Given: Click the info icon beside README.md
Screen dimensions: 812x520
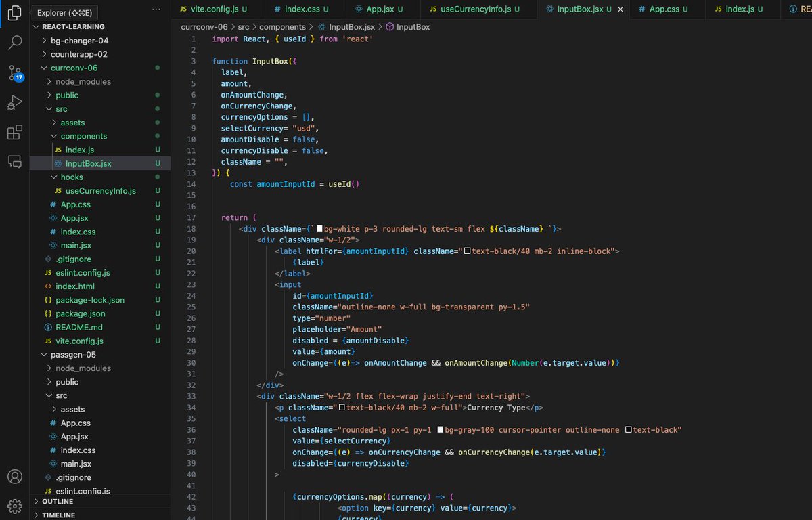Looking at the screenshot, I should point(47,327).
